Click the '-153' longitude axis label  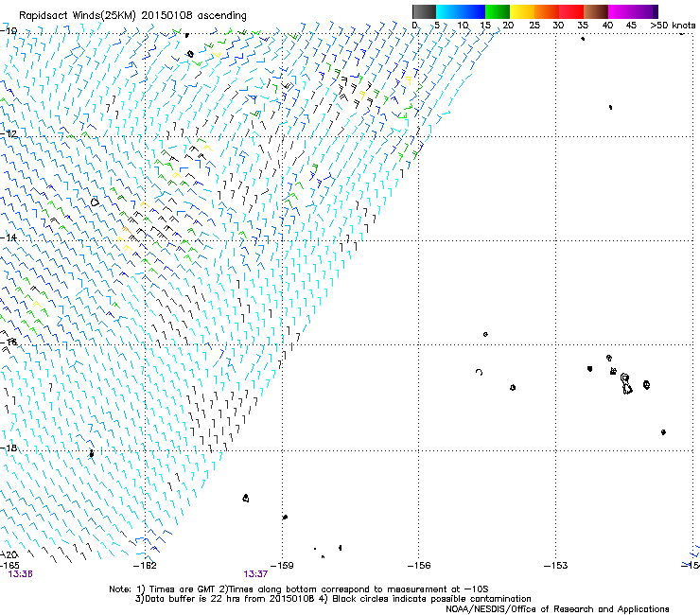coord(556,566)
